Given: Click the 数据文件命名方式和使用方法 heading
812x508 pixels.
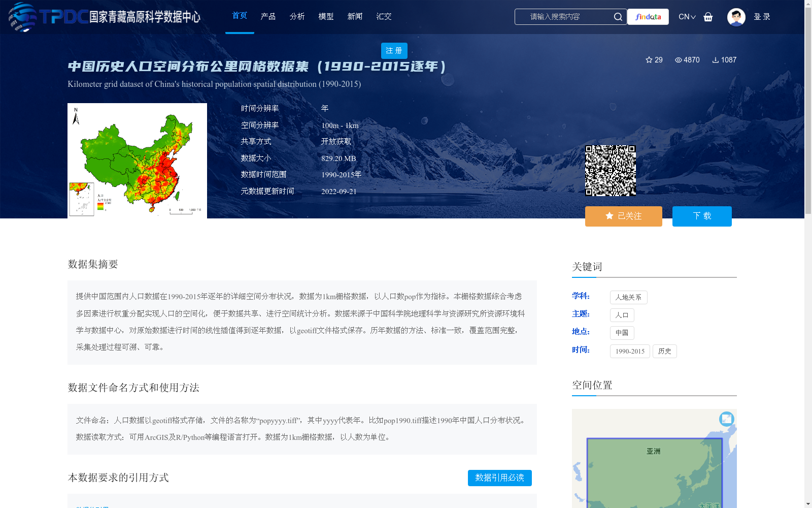Looking at the screenshot, I should pyautogui.click(x=133, y=388).
